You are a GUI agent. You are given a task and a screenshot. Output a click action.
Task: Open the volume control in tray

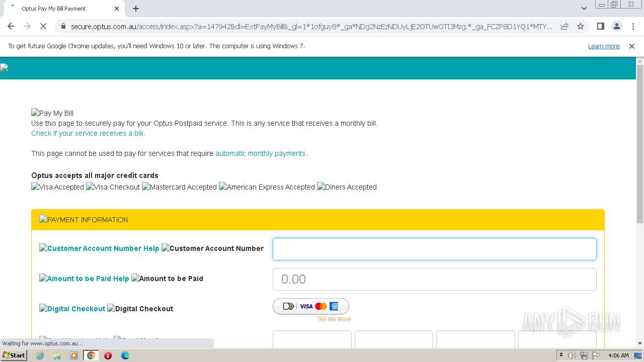[x=572, y=355]
